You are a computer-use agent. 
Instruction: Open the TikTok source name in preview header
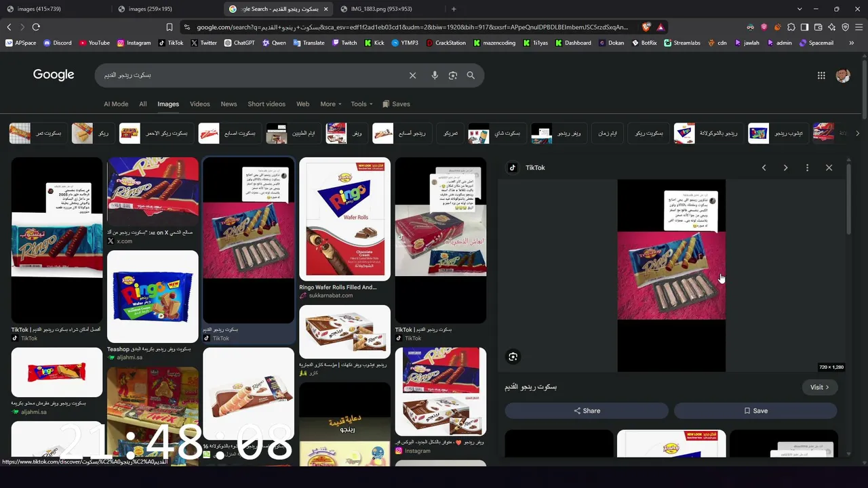tap(535, 167)
